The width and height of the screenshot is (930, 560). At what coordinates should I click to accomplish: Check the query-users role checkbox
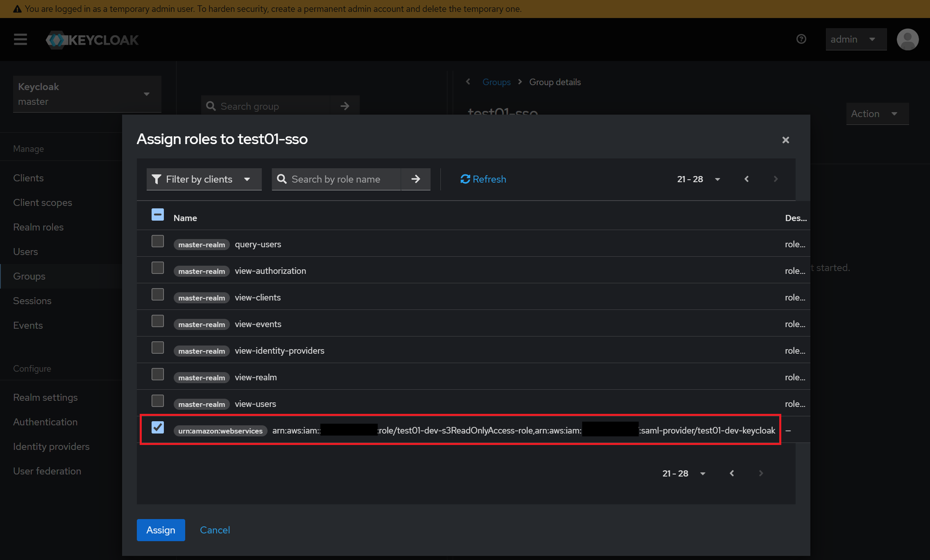(x=158, y=242)
